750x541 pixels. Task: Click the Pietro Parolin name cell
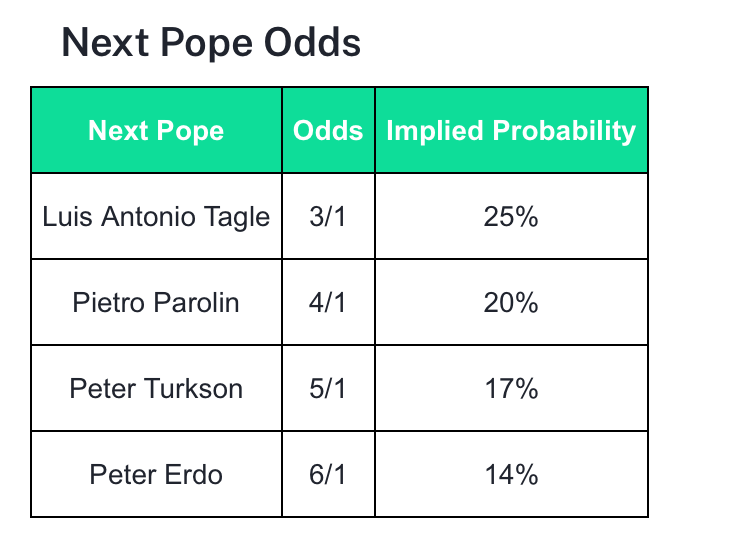pyautogui.click(x=156, y=302)
